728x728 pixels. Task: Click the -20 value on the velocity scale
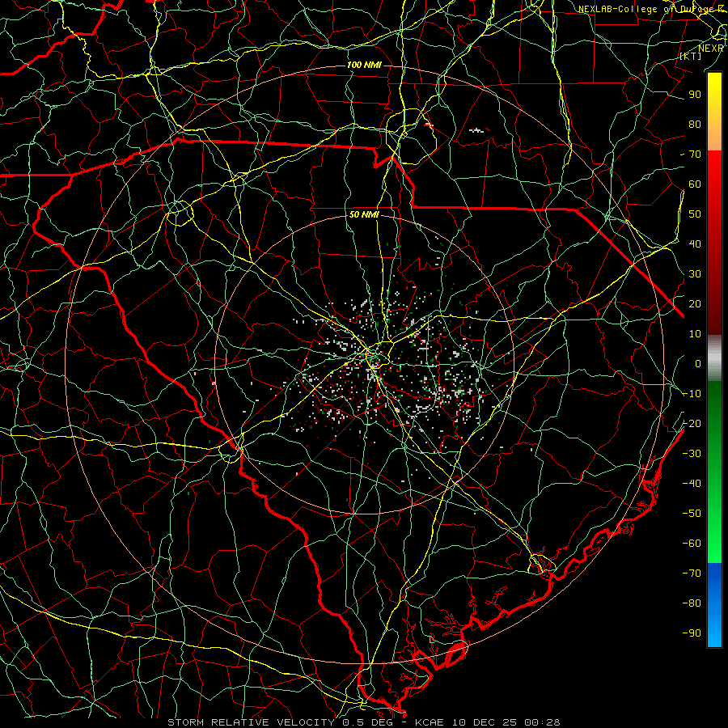pyautogui.click(x=692, y=424)
